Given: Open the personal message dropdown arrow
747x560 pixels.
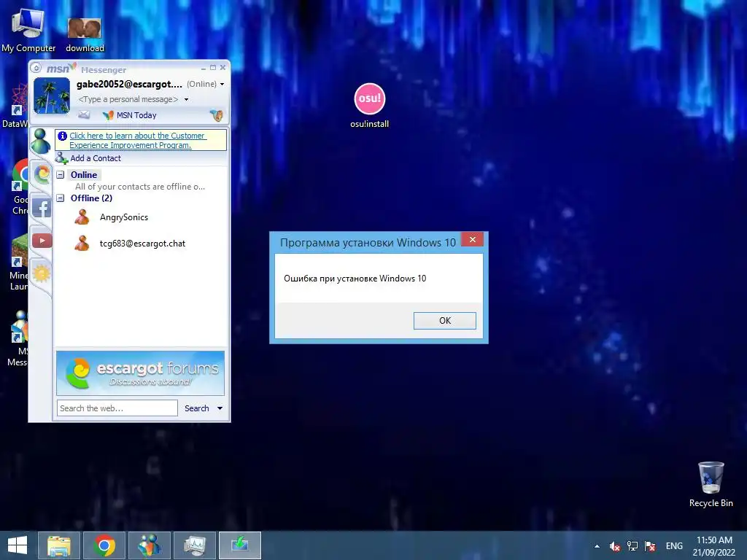Looking at the screenshot, I should 186,99.
